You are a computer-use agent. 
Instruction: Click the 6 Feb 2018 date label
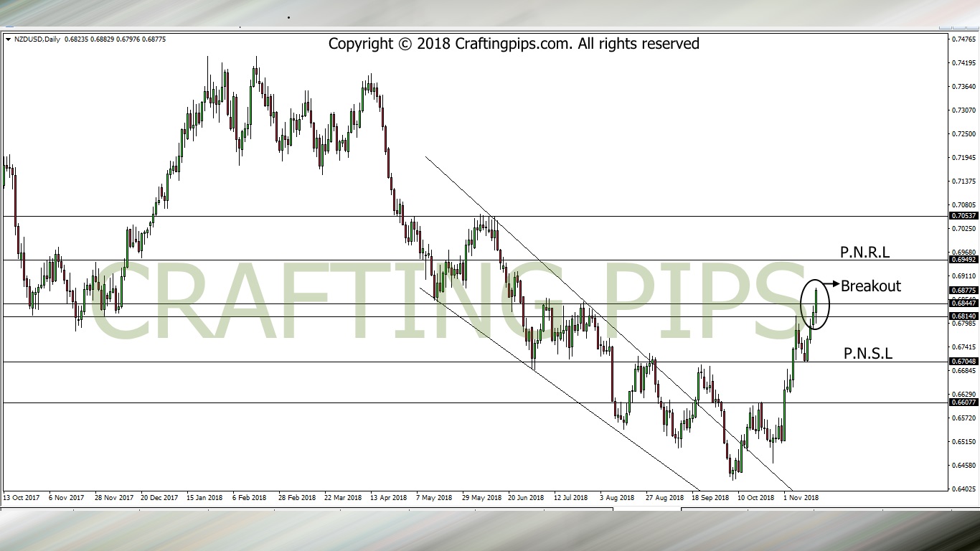[x=250, y=497]
